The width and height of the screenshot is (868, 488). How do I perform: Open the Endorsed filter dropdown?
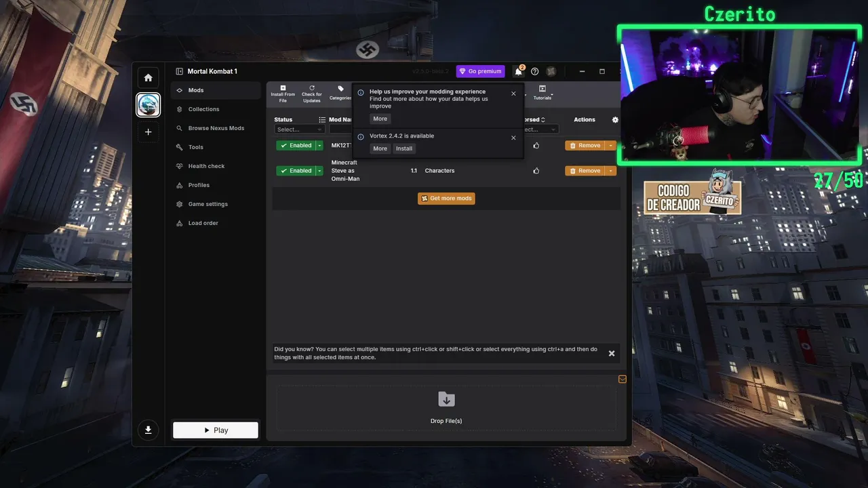click(x=540, y=129)
